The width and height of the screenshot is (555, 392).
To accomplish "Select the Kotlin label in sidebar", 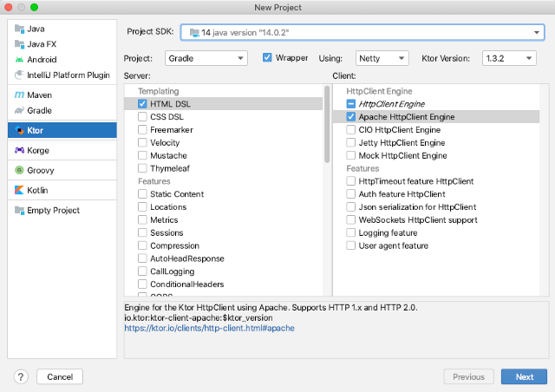I will click(37, 190).
